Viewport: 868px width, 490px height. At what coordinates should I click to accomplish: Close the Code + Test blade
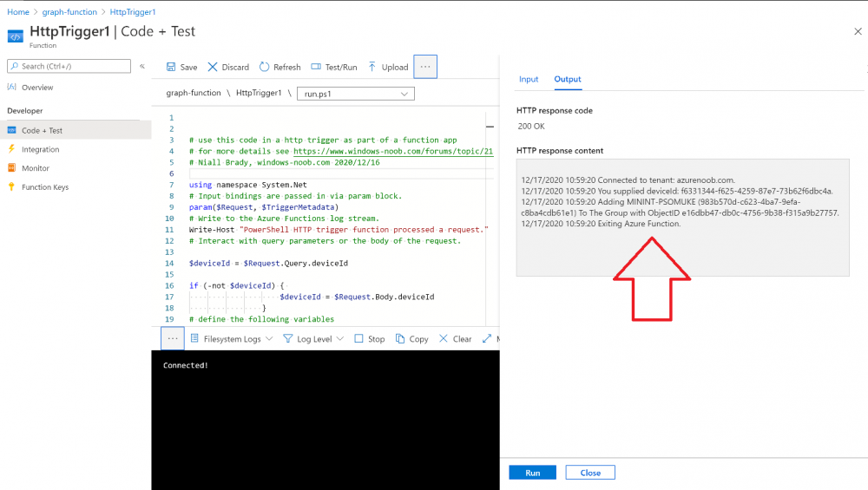tap(858, 31)
